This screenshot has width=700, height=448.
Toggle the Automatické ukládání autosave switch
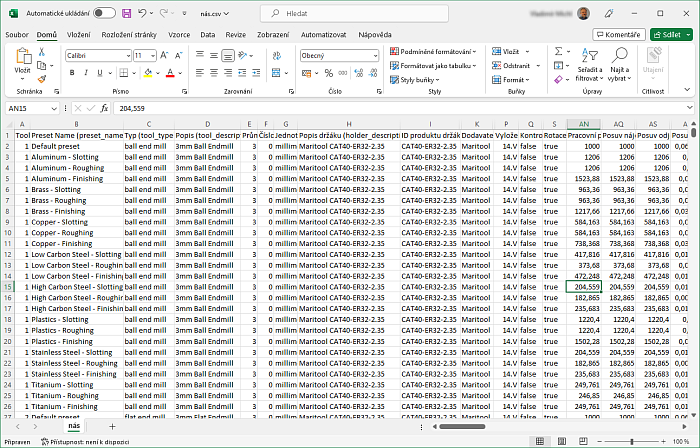click(103, 14)
